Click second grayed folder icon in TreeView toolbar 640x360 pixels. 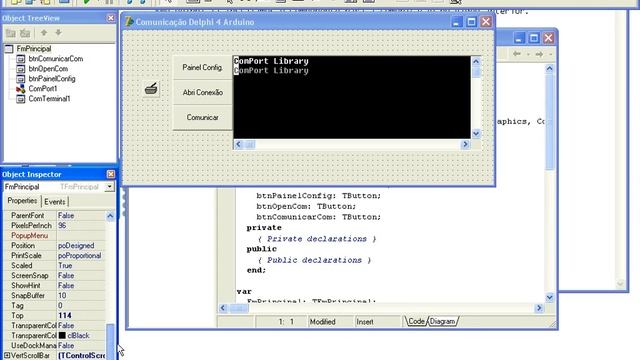click(25, 33)
